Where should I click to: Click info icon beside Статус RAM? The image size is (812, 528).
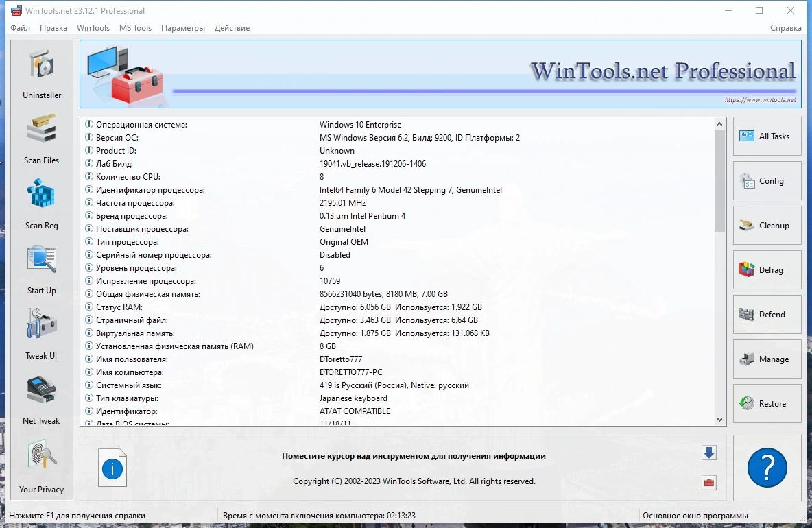tap(89, 307)
